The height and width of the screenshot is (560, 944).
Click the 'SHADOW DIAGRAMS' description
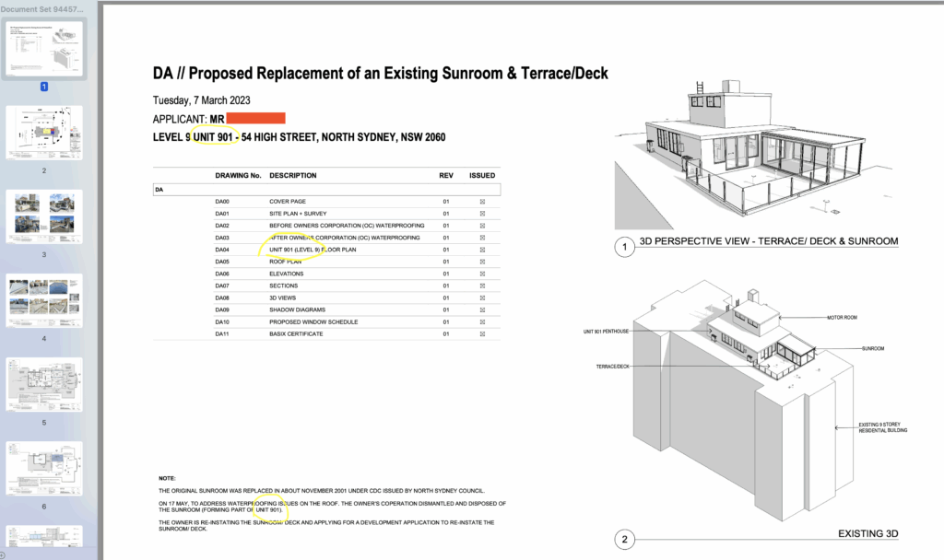[298, 309]
